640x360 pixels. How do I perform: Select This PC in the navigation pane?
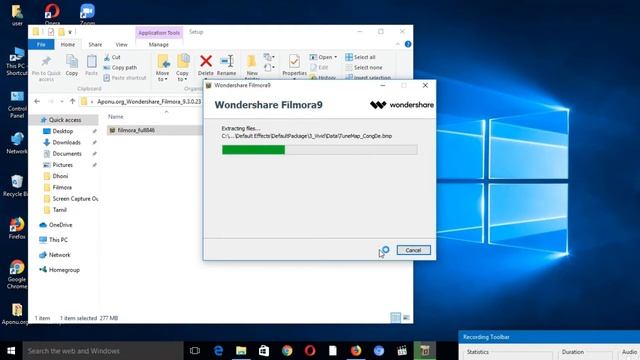tap(58, 240)
